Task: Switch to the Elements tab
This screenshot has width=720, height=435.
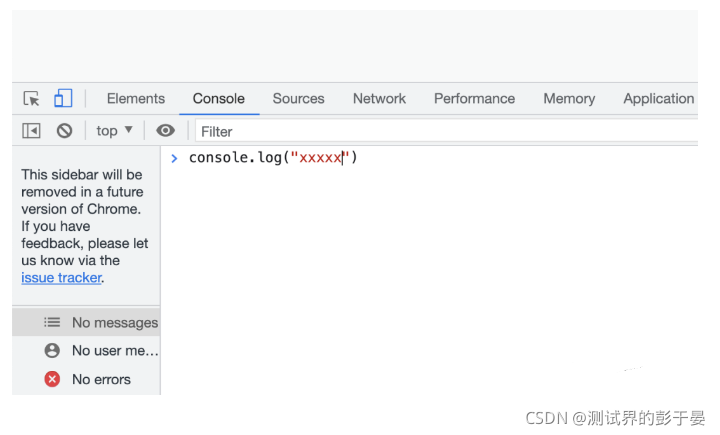Action: pos(136,98)
